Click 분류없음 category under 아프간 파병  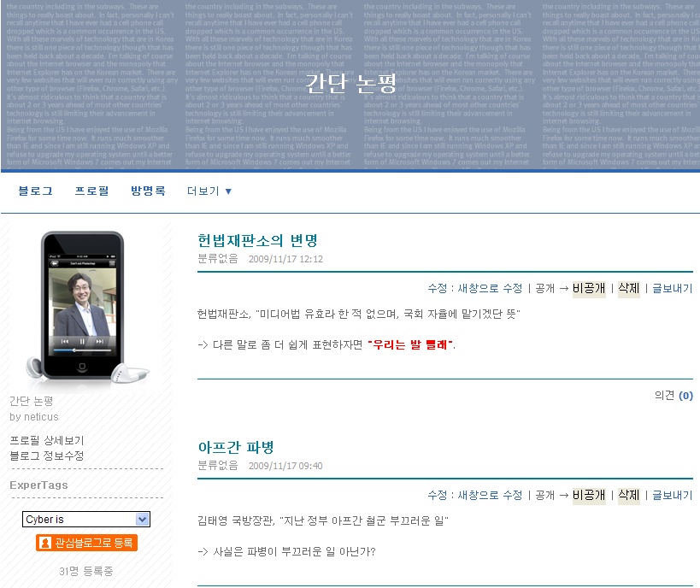click(218, 465)
